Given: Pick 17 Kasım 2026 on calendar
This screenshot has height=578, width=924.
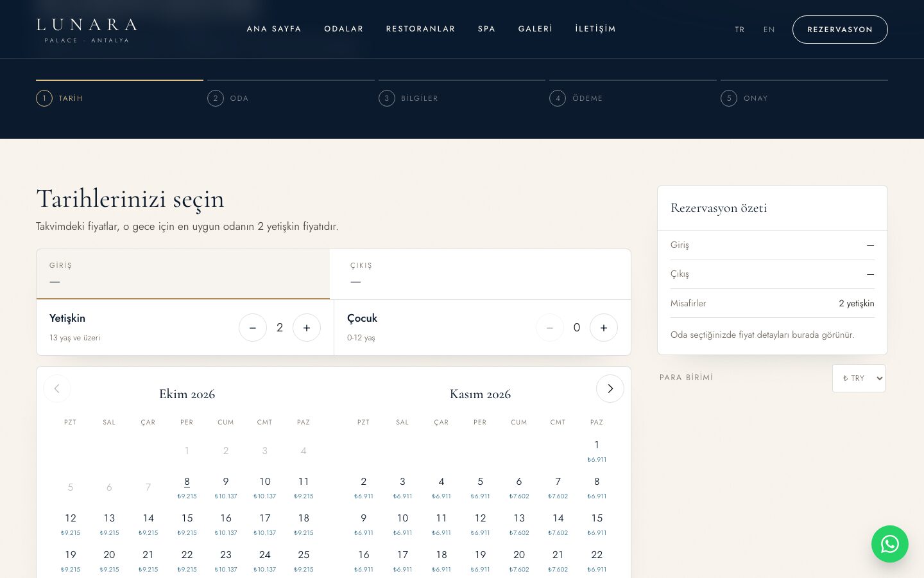Looking at the screenshot, I should point(402,561).
